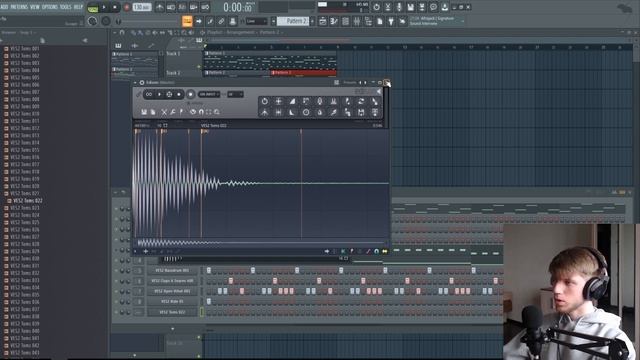The height and width of the screenshot is (360, 640).
Task: Open the PATTERNS menu
Action: [x=19, y=7]
